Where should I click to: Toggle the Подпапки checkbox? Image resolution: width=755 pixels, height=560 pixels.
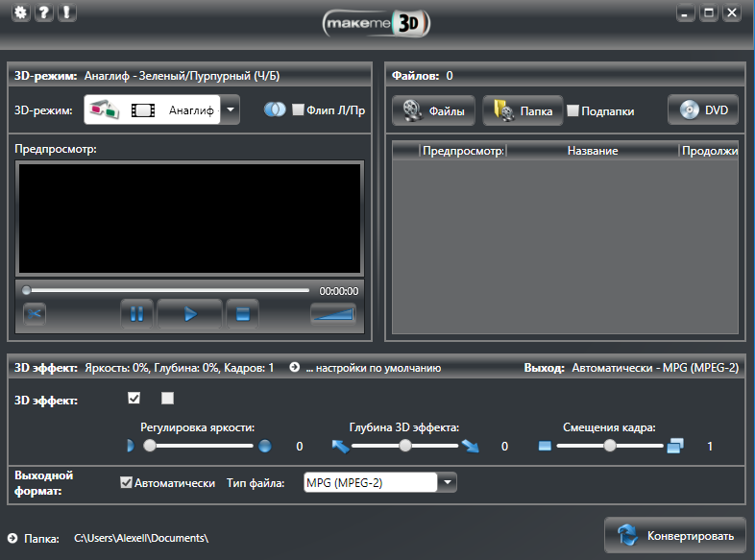click(573, 110)
